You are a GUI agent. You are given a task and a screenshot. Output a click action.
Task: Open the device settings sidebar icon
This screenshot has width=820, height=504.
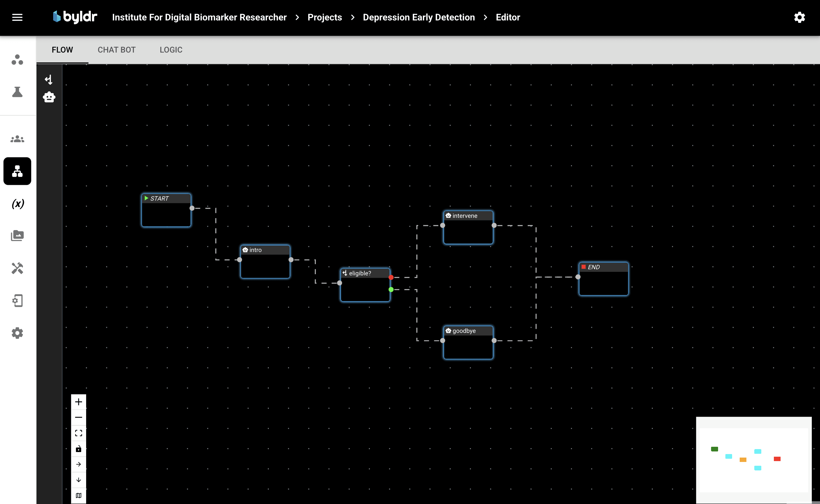[x=17, y=301]
